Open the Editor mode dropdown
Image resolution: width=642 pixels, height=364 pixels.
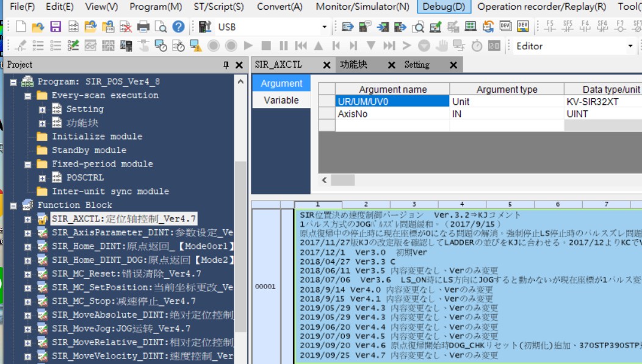[x=630, y=46]
